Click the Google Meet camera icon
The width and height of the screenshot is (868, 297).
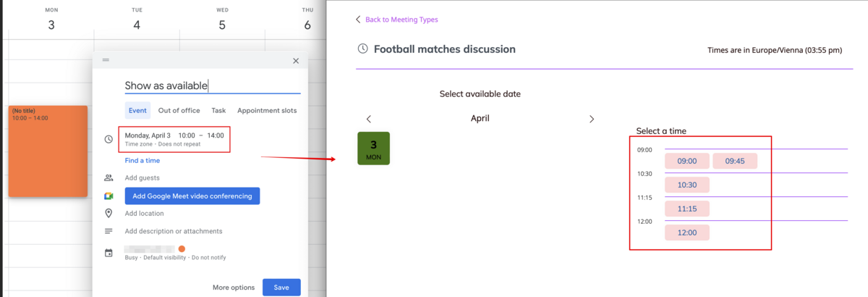click(x=109, y=196)
